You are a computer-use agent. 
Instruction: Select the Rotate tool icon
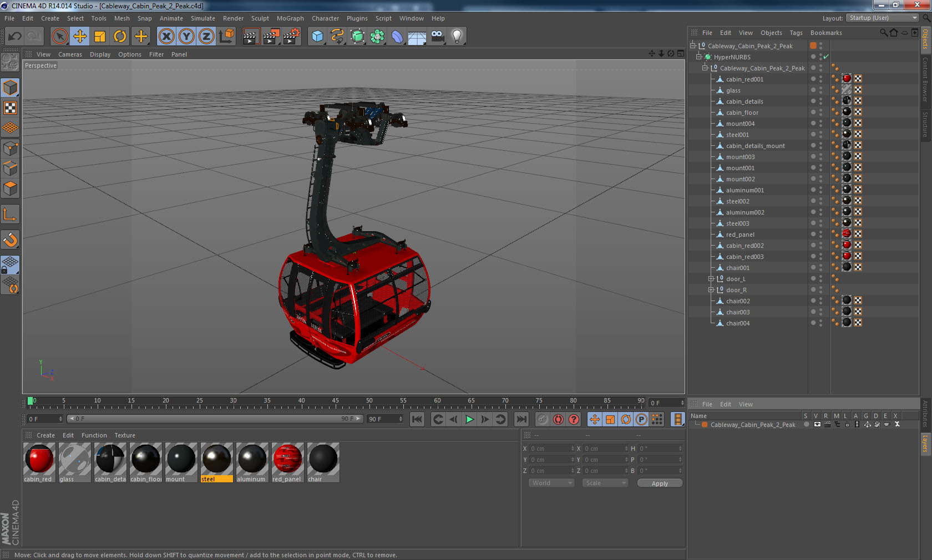coord(120,37)
